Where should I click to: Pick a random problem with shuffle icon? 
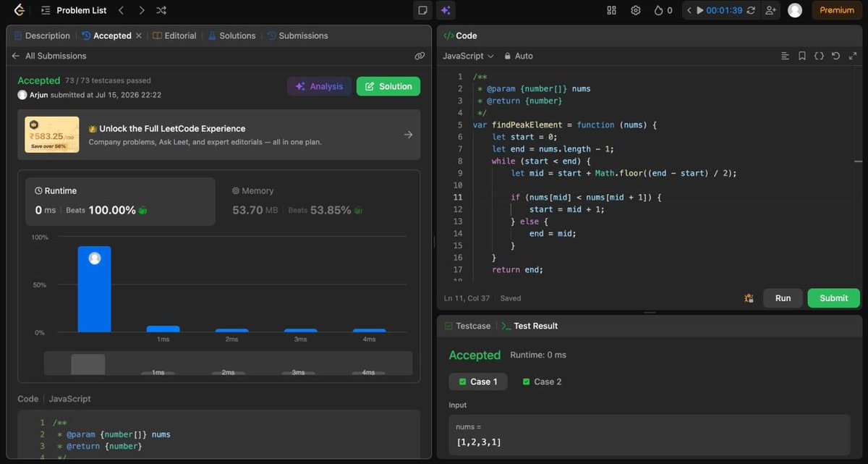click(x=161, y=10)
